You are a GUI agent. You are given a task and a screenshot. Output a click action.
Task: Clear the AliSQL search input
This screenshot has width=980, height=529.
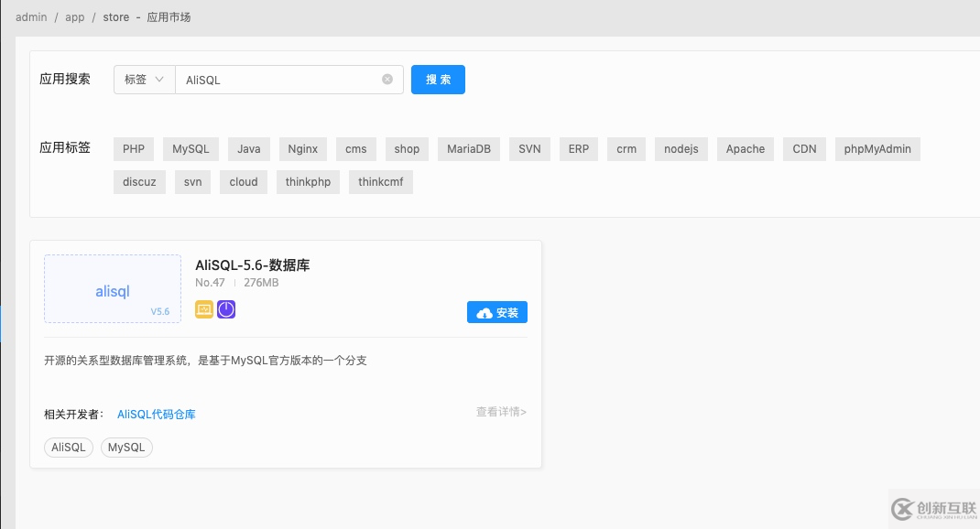pyautogui.click(x=387, y=80)
